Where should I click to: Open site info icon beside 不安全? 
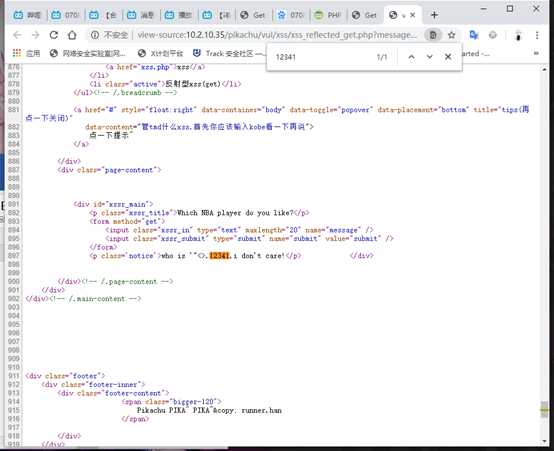click(95, 35)
